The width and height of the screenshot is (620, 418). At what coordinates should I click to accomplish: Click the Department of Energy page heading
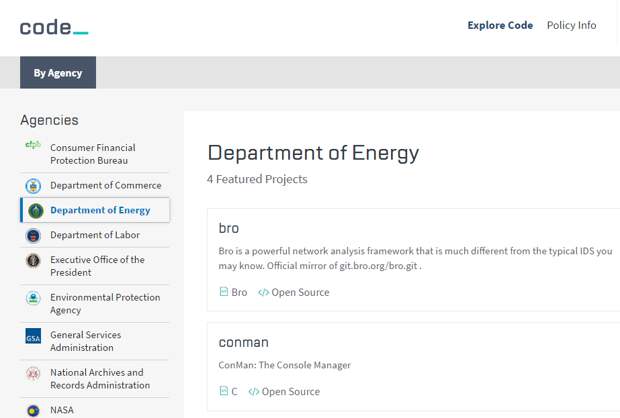click(313, 153)
